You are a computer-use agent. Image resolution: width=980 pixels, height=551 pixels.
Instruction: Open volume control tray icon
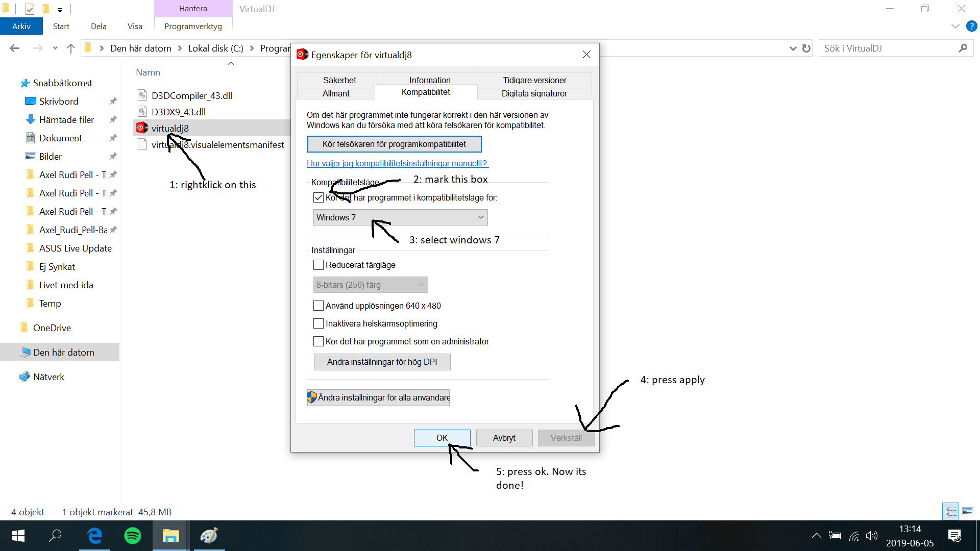872,536
